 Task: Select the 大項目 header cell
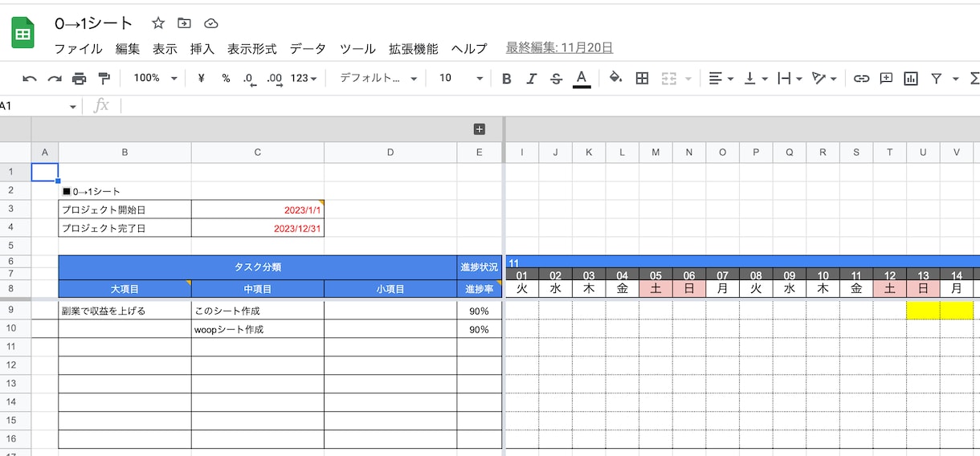click(125, 289)
